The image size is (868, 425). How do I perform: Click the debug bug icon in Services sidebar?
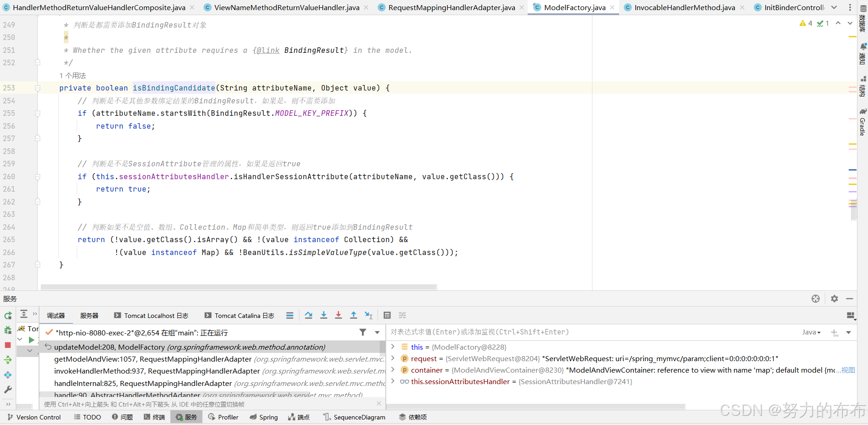tap(8, 330)
